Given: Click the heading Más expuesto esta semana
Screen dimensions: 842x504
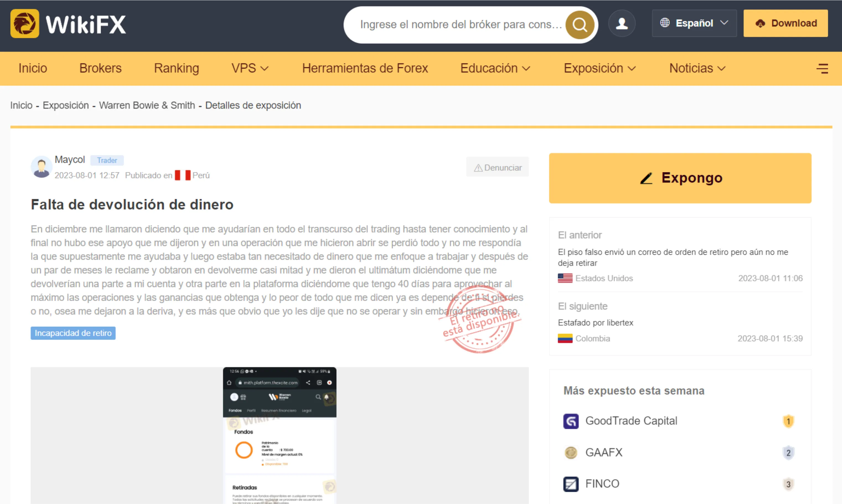Looking at the screenshot, I should [x=634, y=391].
